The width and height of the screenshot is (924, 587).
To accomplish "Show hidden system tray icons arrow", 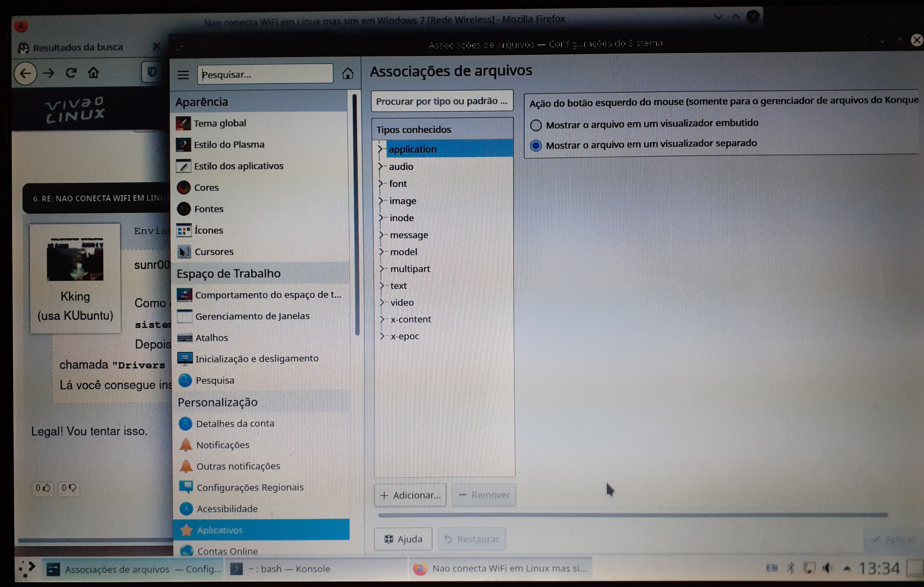I will pos(847,568).
